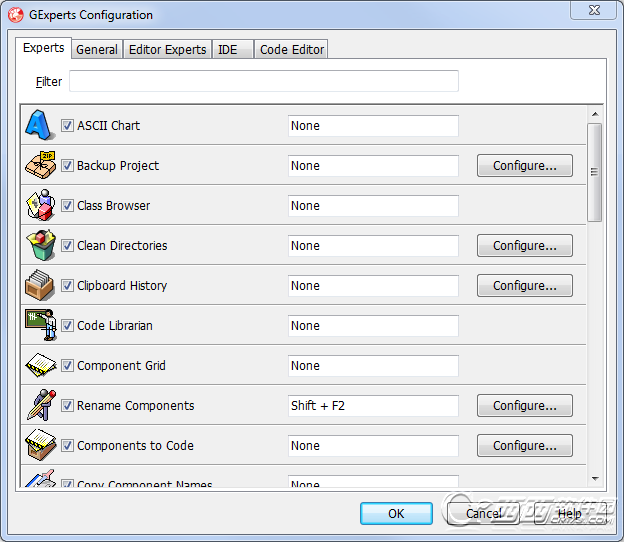Click the GExperts title bar logo icon
This screenshot has width=624, height=542.
coord(16,15)
